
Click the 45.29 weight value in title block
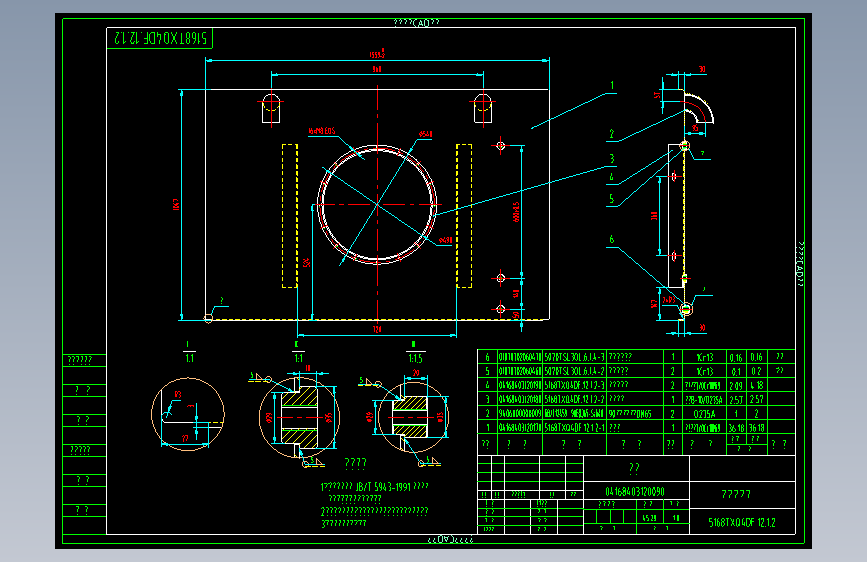pos(650,518)
